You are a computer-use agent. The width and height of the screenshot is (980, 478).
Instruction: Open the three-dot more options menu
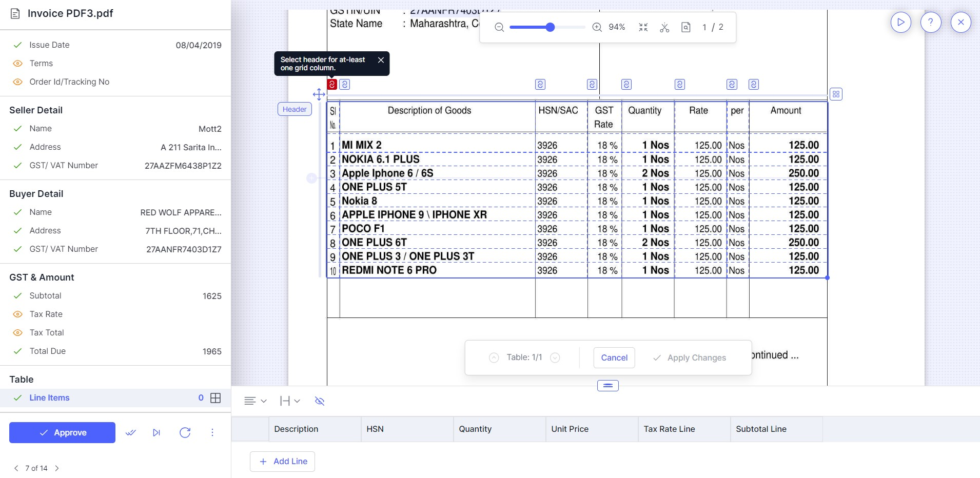[x=212, y=433]
